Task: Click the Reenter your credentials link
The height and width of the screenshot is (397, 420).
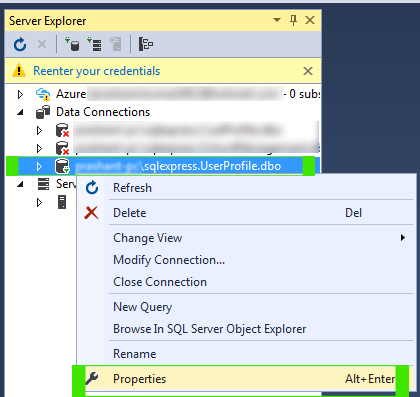Action: click(97, 71)
